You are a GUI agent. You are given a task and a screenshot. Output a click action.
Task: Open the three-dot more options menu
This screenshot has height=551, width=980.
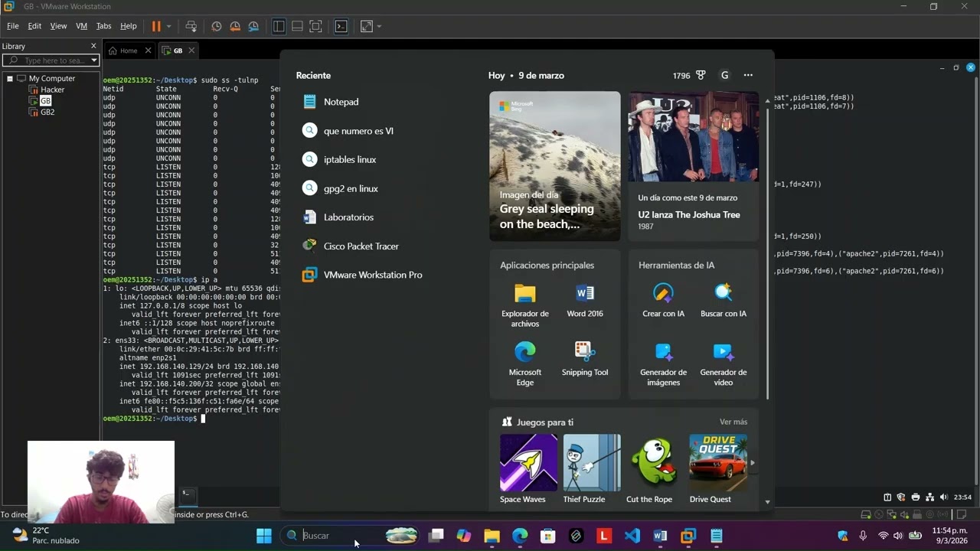tap(748, 75)
